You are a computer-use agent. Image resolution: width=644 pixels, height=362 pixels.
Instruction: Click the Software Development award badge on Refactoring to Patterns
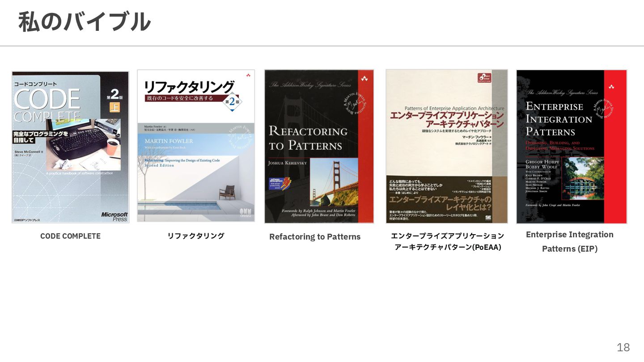click(280, 184)
